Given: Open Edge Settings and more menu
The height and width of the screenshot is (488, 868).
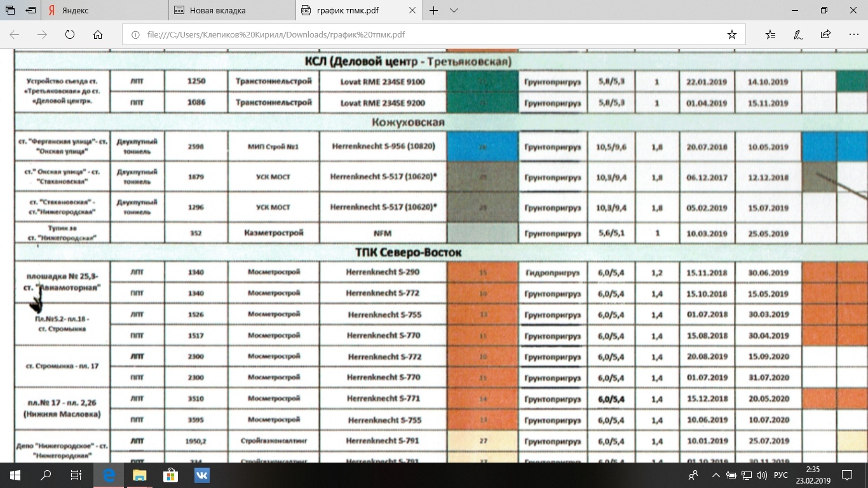Looking at the screenshot, I should 853,35.
